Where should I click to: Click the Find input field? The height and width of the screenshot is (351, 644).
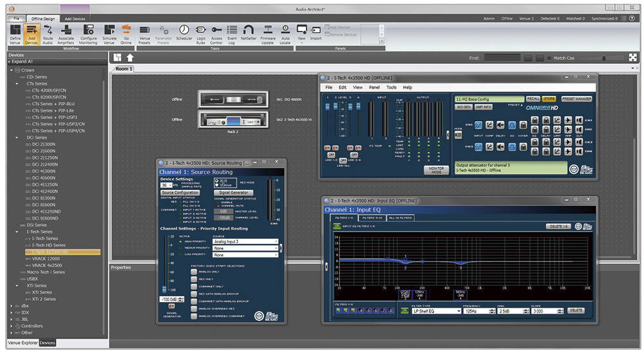pyautogui.click(x=502, y=58)
